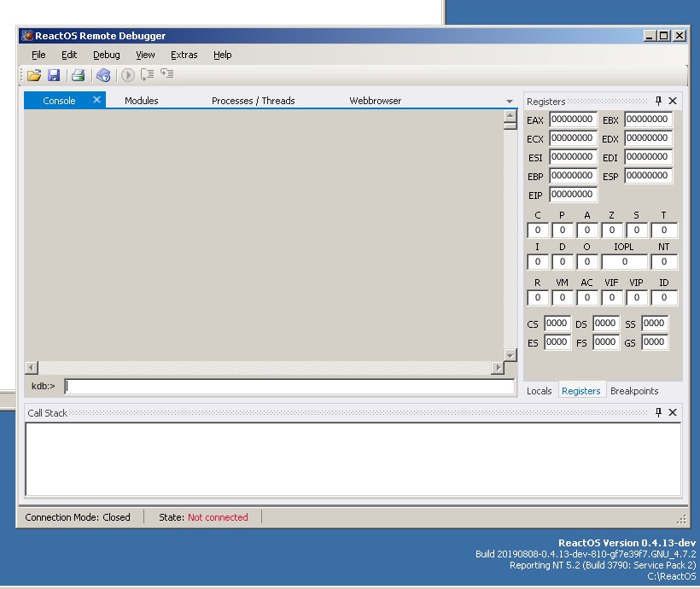Click the EIP register field
The height and width of the screenshot is (589, 700).
tap(573, 195)
